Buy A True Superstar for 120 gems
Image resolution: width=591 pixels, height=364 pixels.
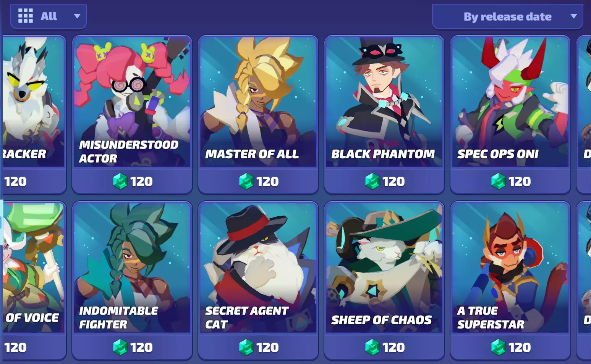510,347
